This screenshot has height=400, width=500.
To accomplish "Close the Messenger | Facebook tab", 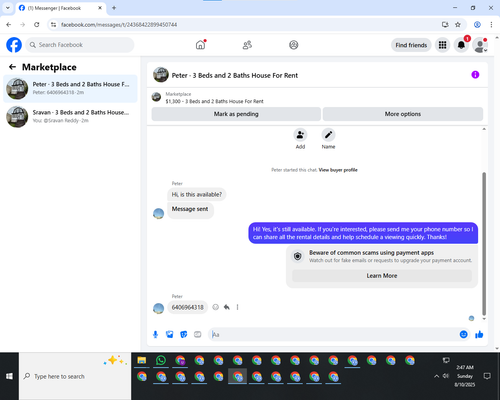I will click(x=100, y=8).
